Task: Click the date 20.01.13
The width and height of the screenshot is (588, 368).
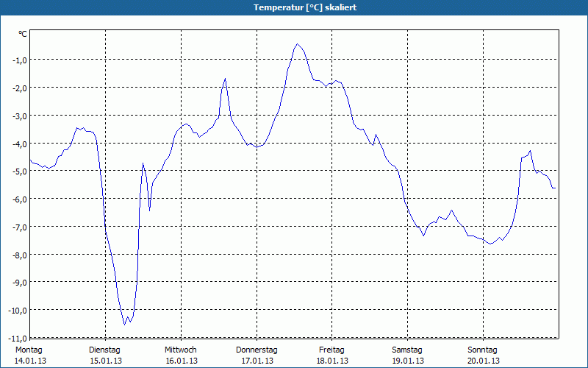Action: [484, 361]
